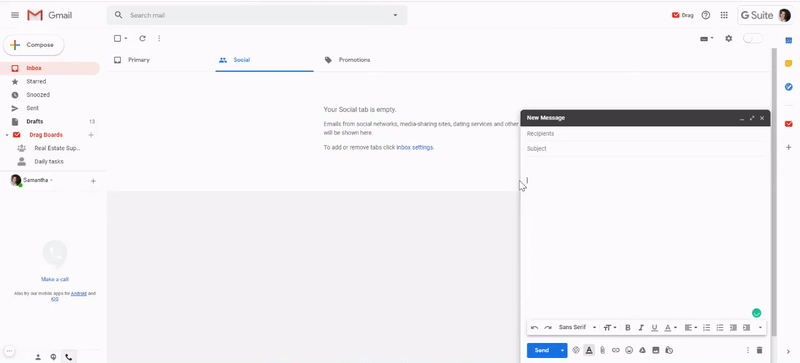Viewport: 800px width, 363px height.
Task: Toggle bold formatting
Action: click(x=628, y=328)
